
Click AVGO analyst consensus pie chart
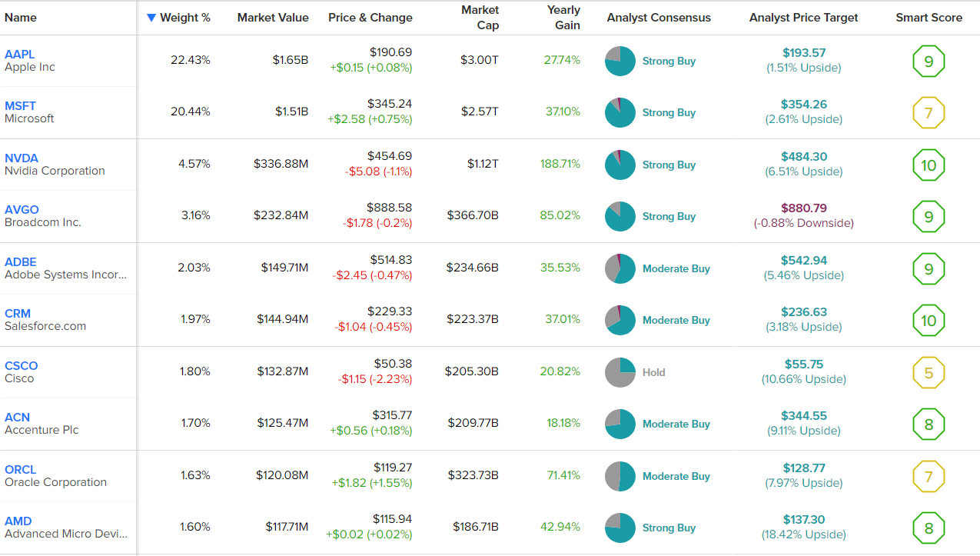coord(620,216)
